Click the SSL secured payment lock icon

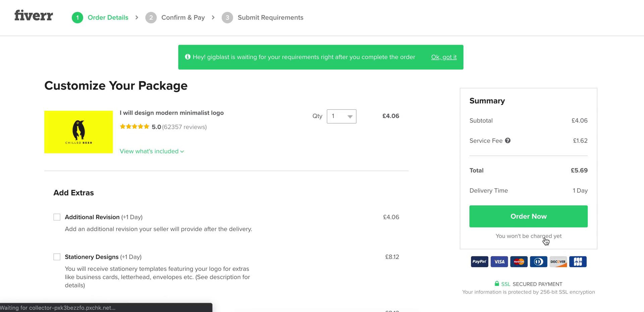(x=497, y=283)
